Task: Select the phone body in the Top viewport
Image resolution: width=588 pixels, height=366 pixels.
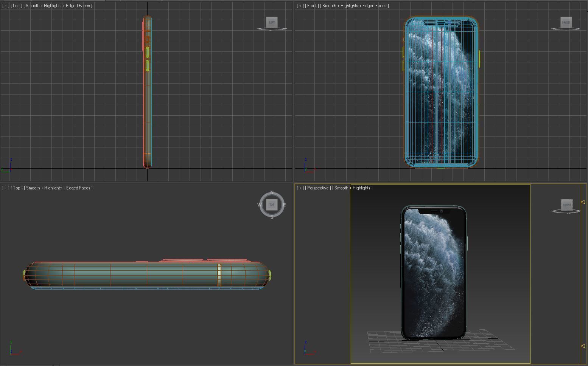Action: coord(147,275)
